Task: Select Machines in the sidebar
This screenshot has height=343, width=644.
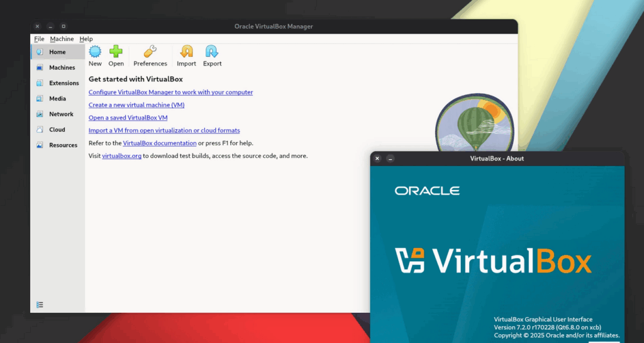Action: [58, 67]
